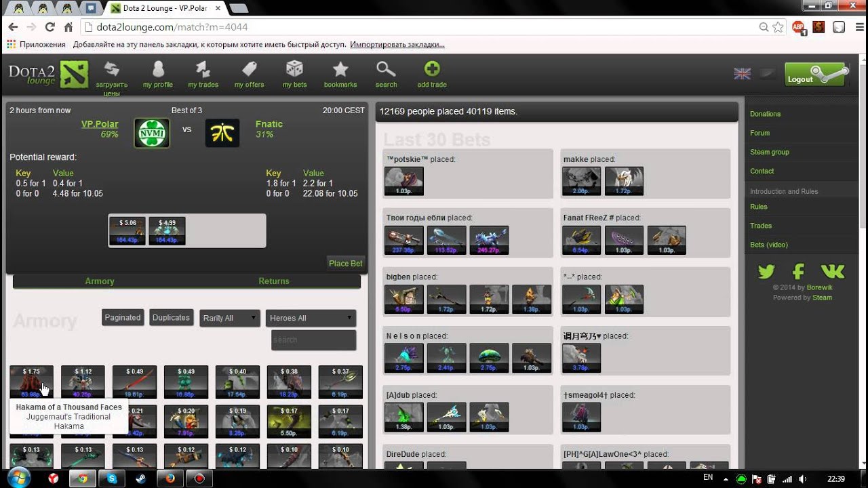Open the Contact link
The width and height of the screenshot is (868, 488).
click(x=762, y=171)
